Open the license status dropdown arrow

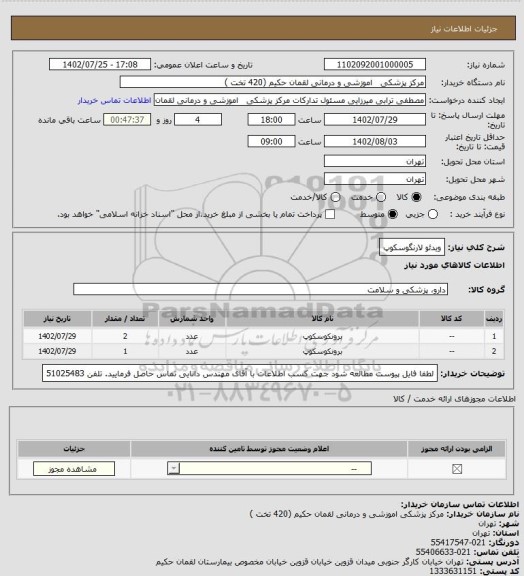click(x=173, y=468)
